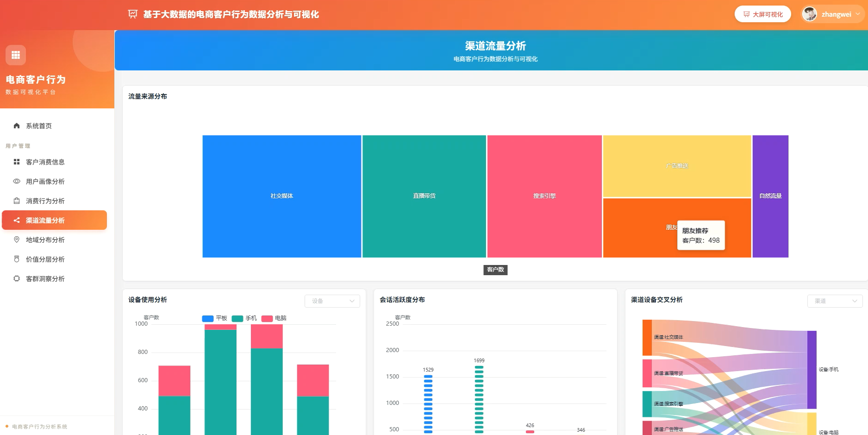
Task: Click the 搜索引擎 treemap block
Action: pos(544,196)
